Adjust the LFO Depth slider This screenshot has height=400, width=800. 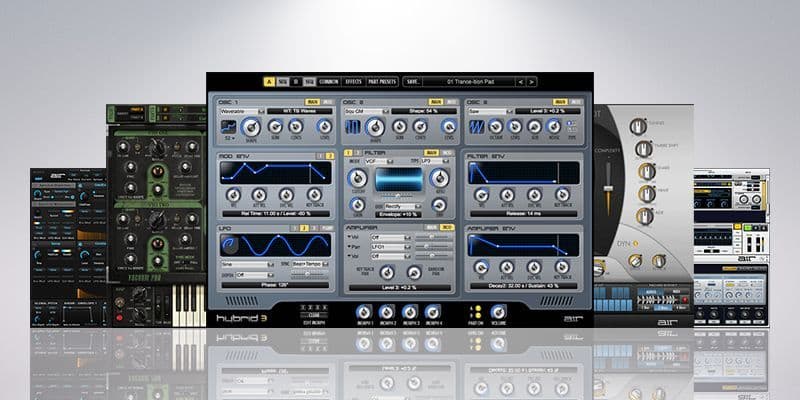[x=308, y=274]
